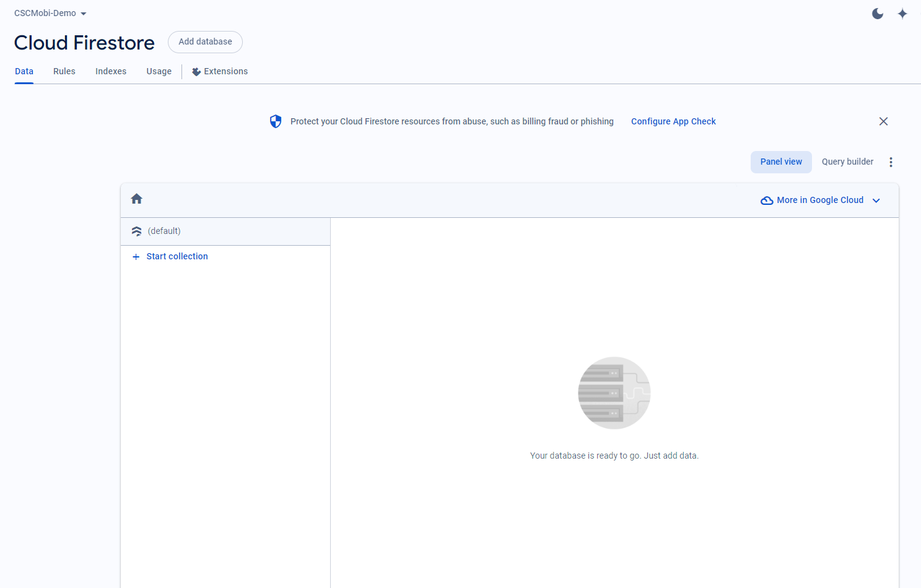Expand the More in Google Cloud chevron

(876, 201)
